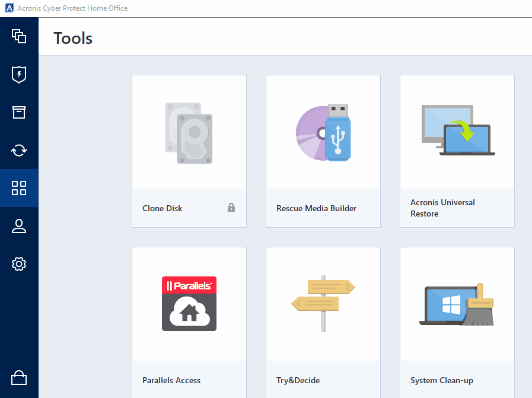The height and width of the screenshot is (398, 532).
Task: Open the Sync section in sidebar
Action: point(19,150)
